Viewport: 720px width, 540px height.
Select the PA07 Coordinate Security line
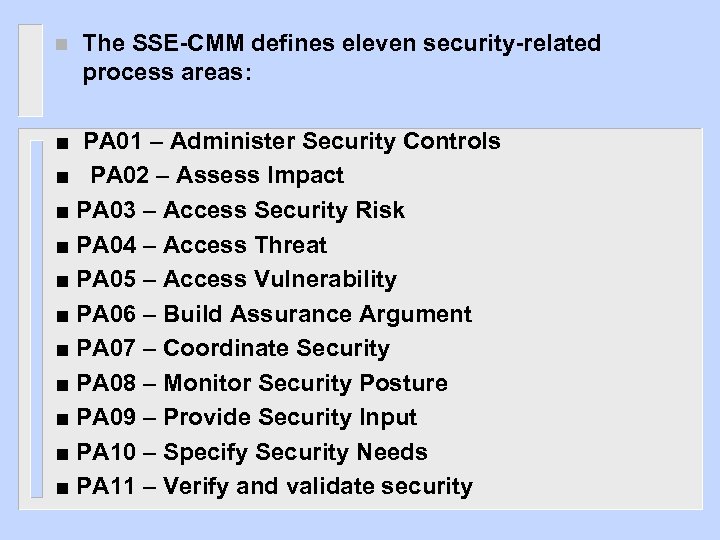(233, 348)
